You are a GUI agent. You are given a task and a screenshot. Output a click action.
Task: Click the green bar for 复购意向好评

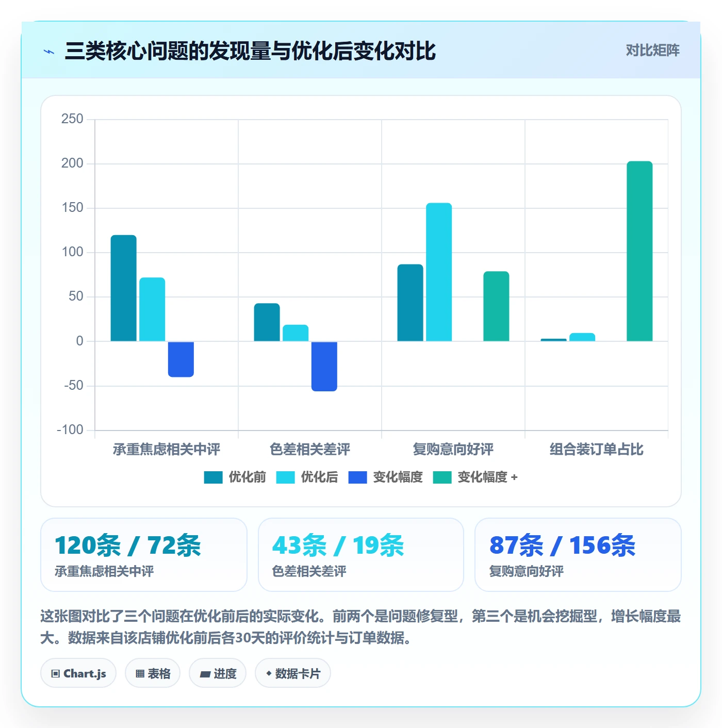click(496, 306)
